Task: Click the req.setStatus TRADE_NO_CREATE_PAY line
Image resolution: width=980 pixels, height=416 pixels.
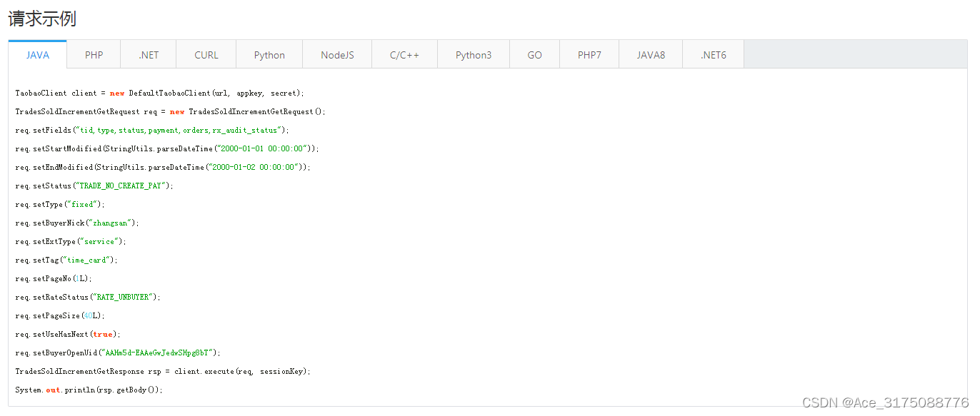Action: pos(94,186)
